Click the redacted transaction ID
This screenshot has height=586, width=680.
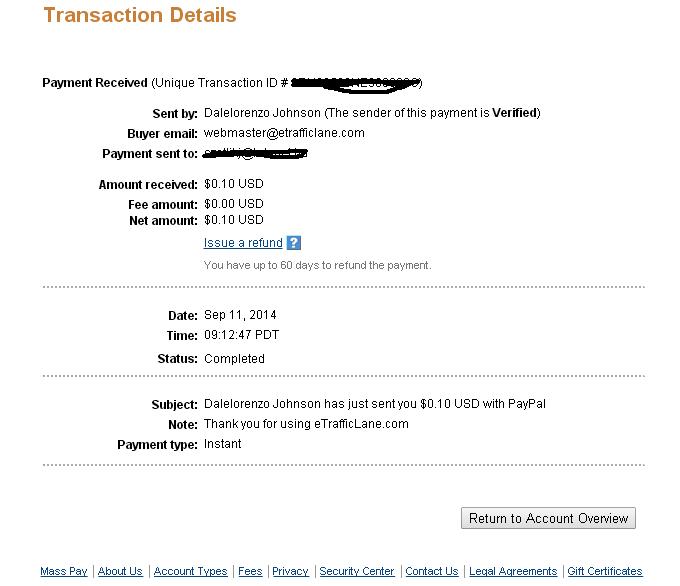[356, 84]
